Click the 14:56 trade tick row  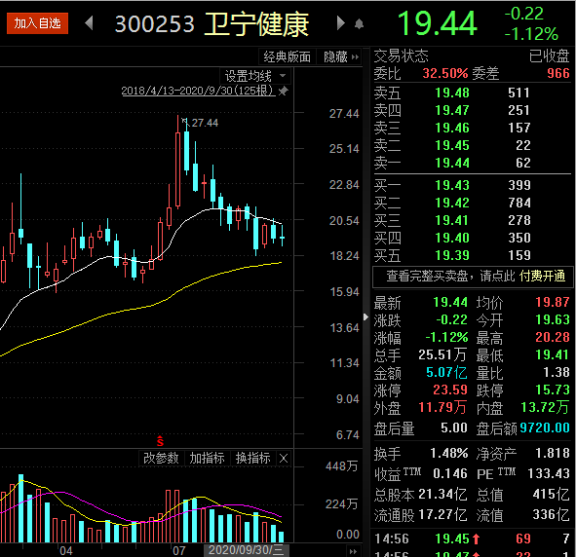pos(472,539)
